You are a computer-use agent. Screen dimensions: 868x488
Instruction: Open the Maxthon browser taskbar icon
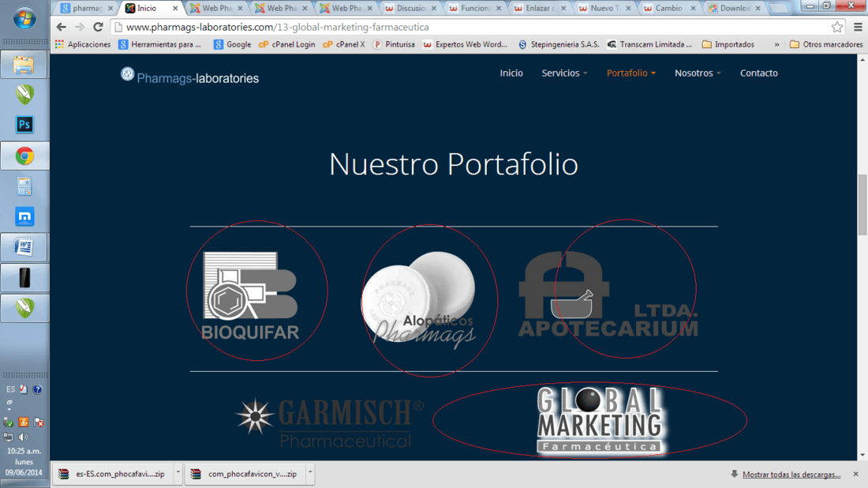click(x=24, y=216)
